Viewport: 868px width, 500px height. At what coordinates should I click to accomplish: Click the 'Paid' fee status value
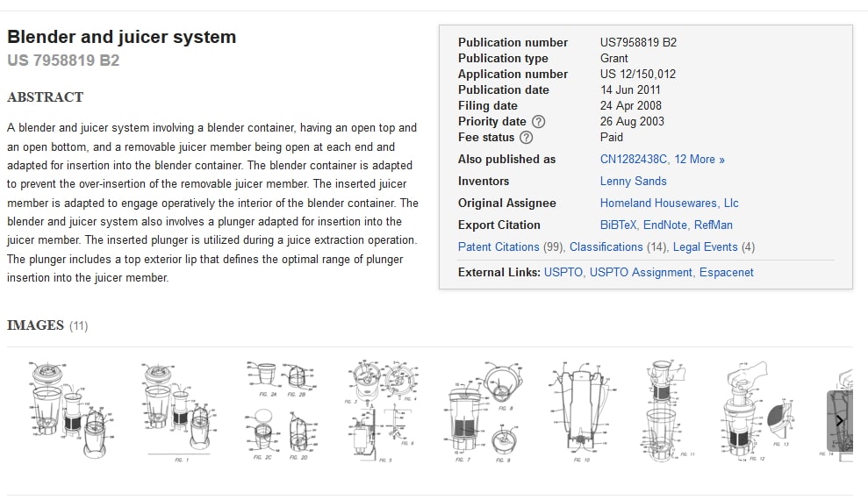(611, 138)
